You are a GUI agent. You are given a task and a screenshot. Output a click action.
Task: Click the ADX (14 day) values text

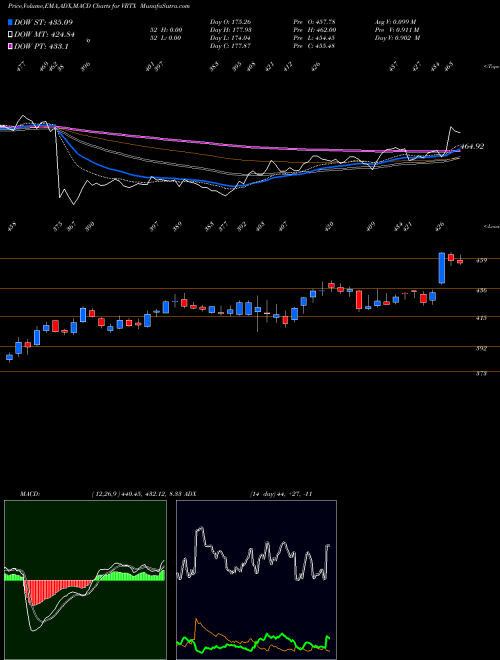280,494
